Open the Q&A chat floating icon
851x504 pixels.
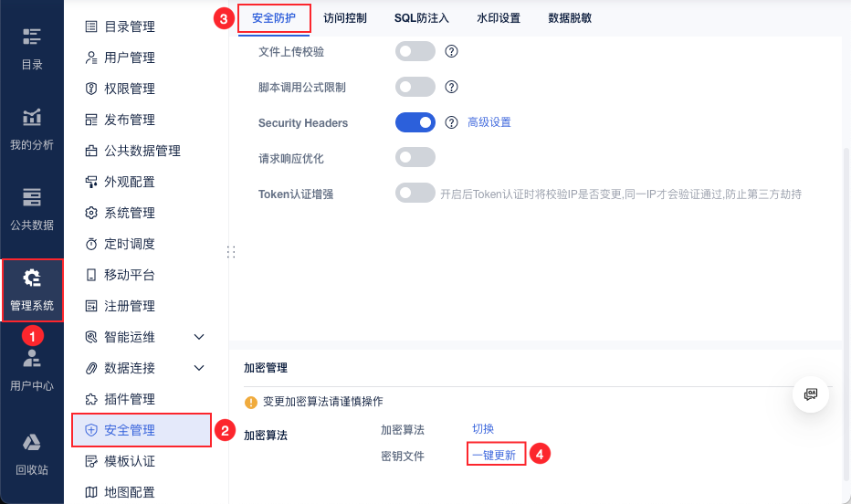coord(810,394)
